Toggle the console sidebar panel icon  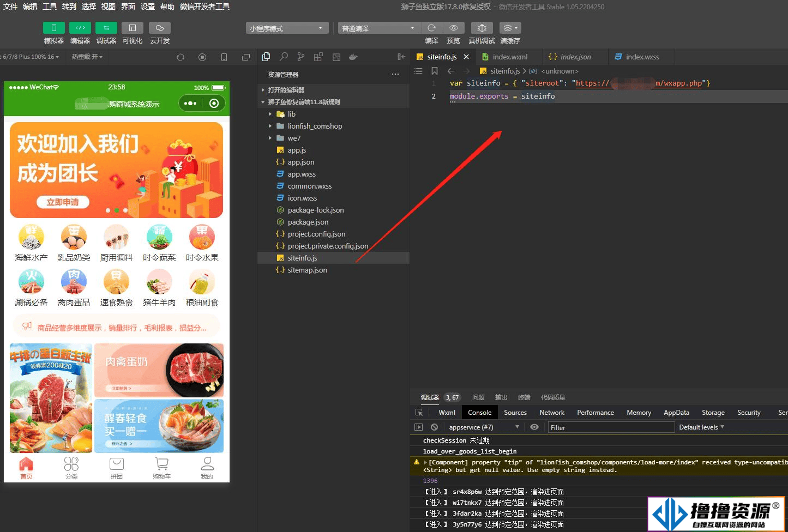point(418,427)
